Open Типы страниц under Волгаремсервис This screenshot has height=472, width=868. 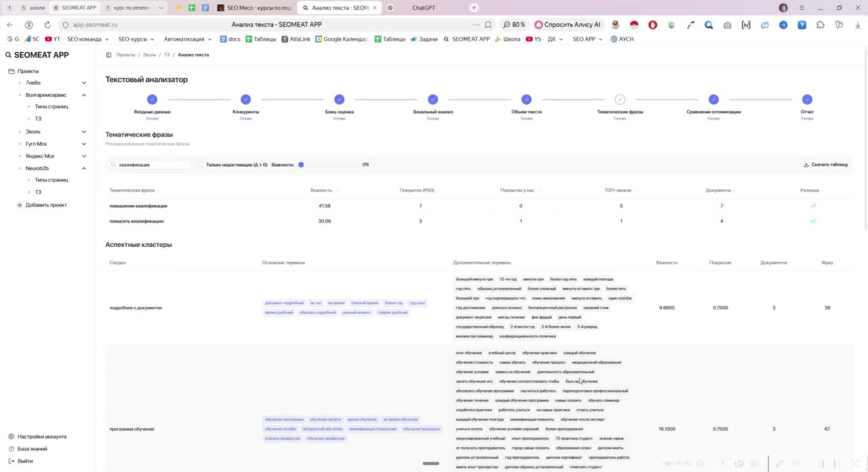click(52, 107)
